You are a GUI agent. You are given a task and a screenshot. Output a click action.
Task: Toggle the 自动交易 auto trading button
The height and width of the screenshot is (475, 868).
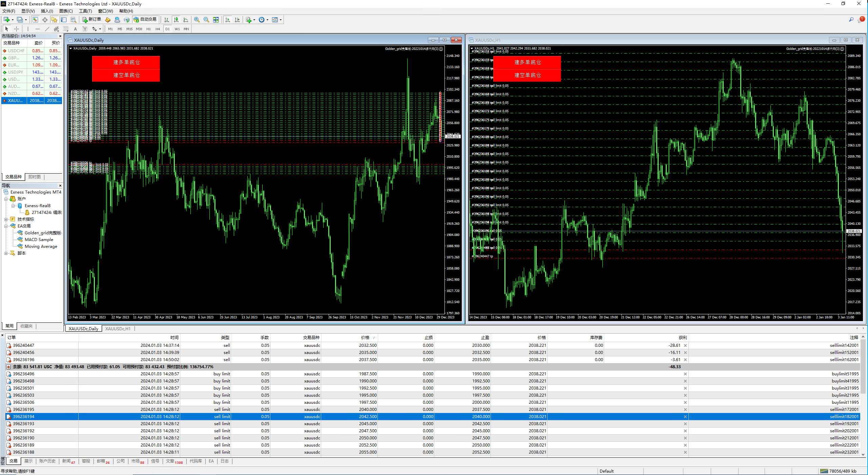(x=145, y=20)
